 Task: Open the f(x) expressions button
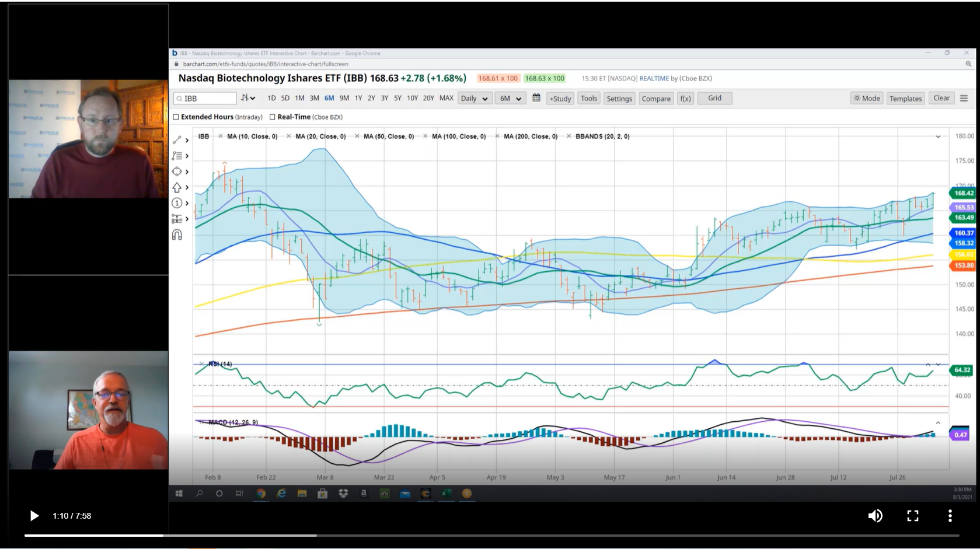[685, 99]
